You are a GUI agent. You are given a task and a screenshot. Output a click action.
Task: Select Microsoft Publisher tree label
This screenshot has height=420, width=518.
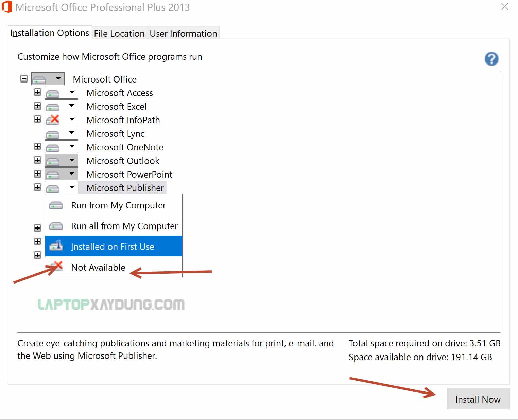[x=125, y=188]
